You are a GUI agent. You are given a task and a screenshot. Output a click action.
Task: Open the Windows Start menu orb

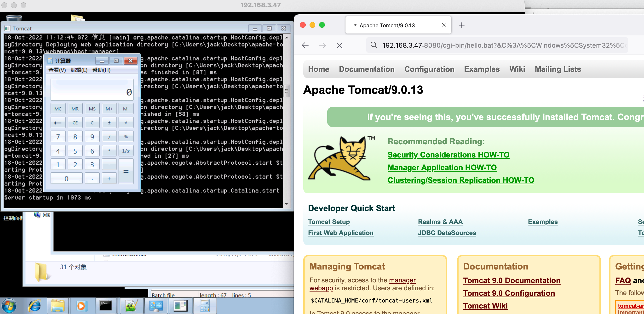9,305
